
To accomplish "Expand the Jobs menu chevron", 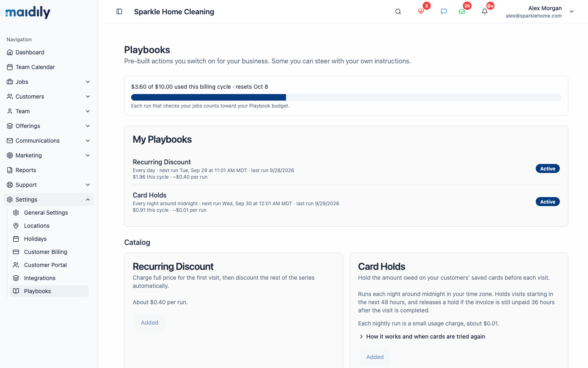I will 88,82.
